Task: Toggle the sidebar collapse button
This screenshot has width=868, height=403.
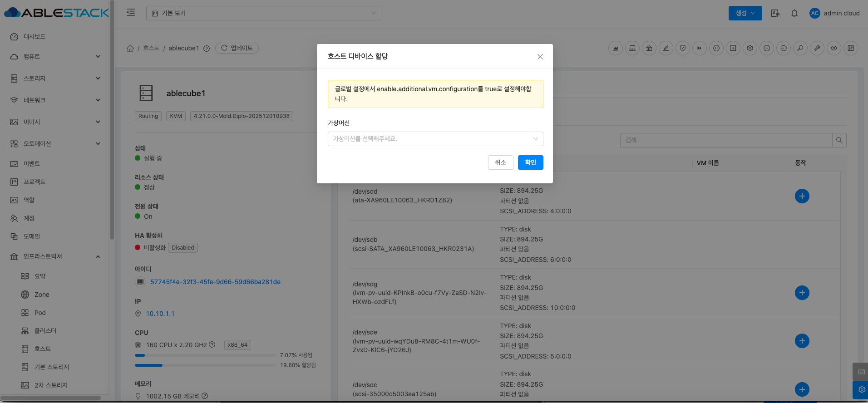Action: [131, 13]
